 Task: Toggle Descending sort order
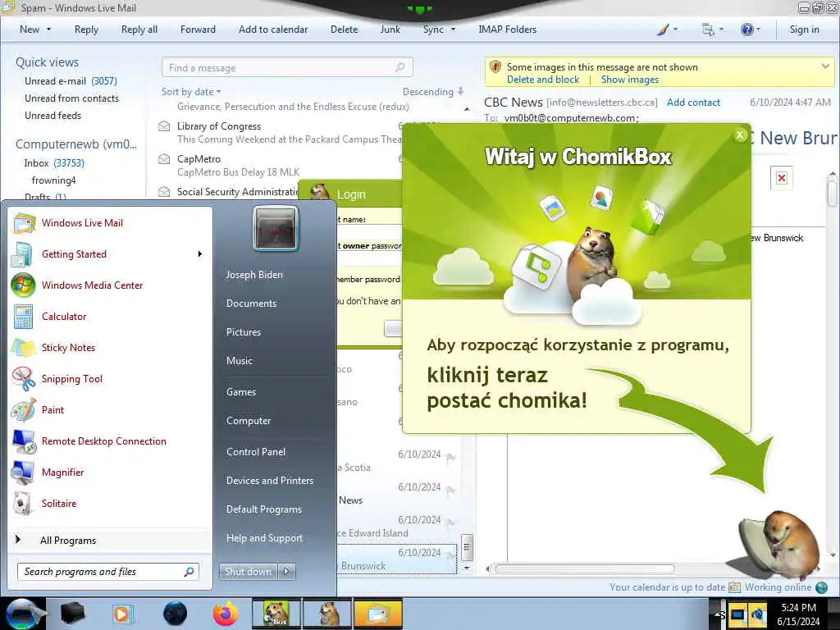pyautogui.click(x=433, y=92)
